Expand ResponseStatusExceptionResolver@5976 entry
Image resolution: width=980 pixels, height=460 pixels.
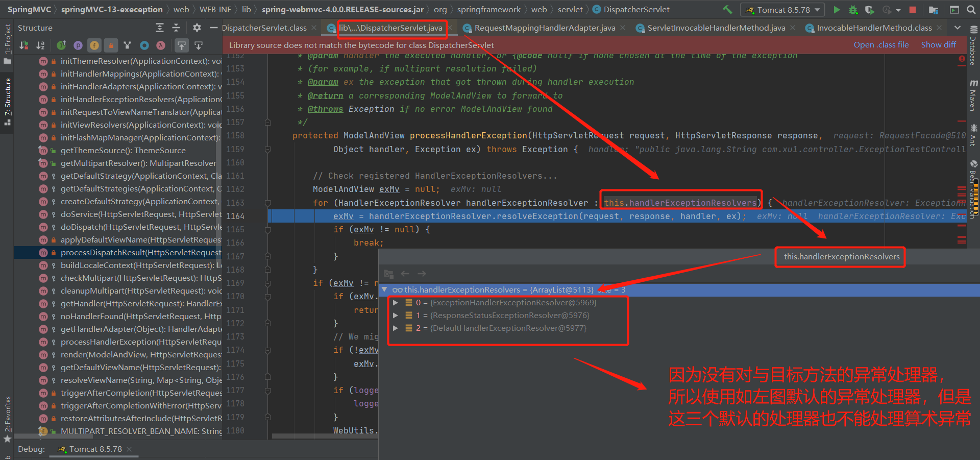pos(395,315)
